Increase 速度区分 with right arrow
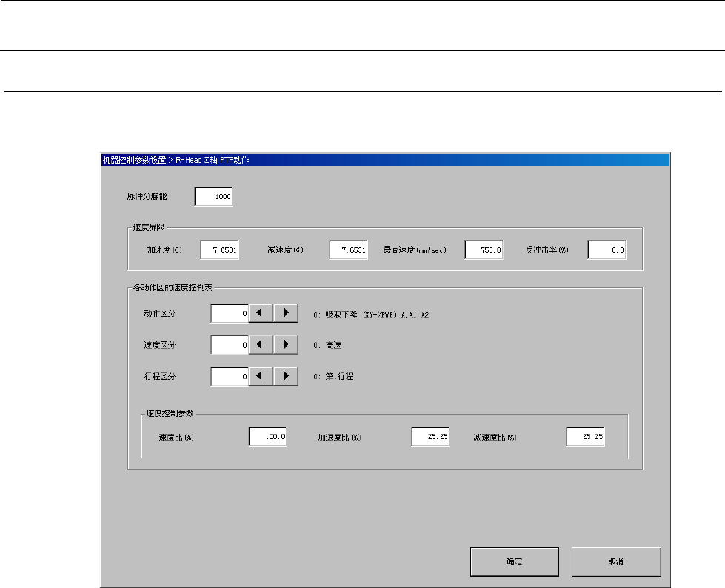Viewport: 725px width, 588px height. (x=286, y=345)
